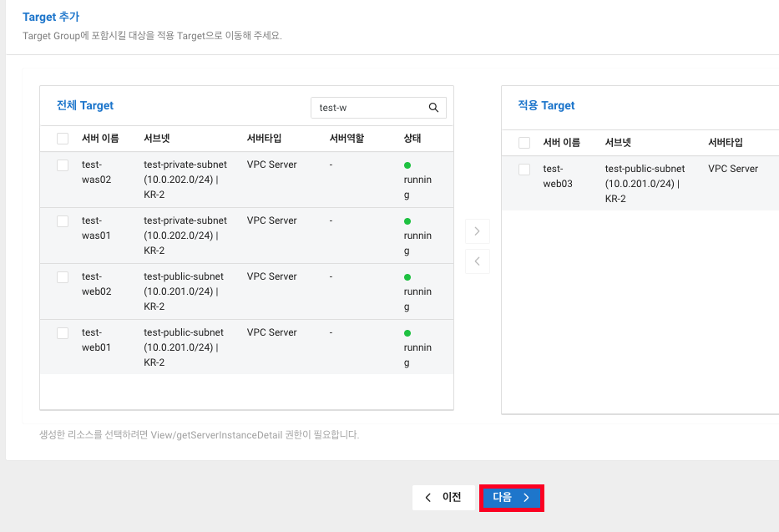The width and height of the screenshot is (779, 532).
Task: Click the 다음 next button
Action: (x=512, y=497)
